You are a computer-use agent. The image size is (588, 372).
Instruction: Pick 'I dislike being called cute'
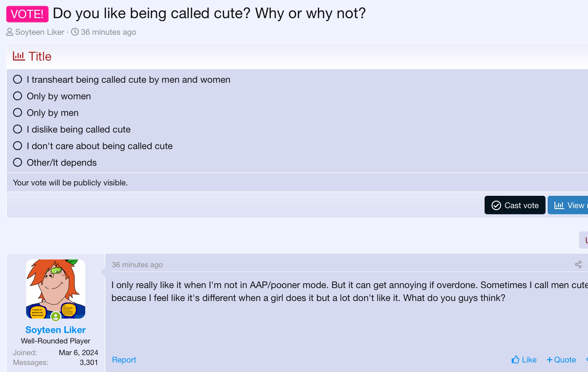(x=18, y=129)
